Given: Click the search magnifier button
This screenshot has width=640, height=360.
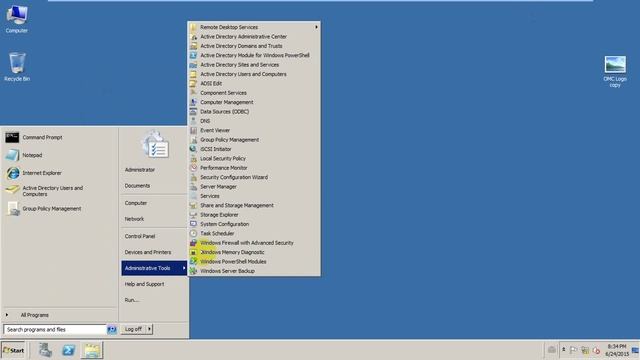Looking at the screenshot, I should click(x=111, y=329).
